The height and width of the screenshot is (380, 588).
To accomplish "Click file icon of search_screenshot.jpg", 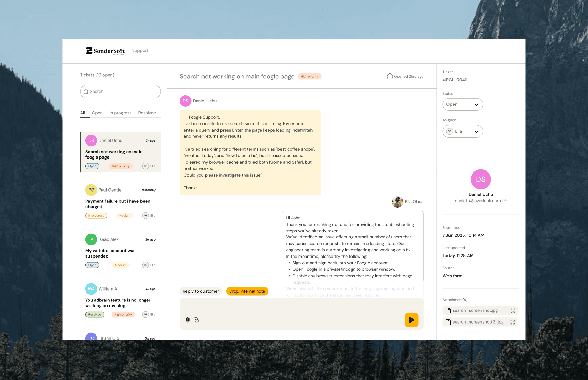I will click(448, 310).
